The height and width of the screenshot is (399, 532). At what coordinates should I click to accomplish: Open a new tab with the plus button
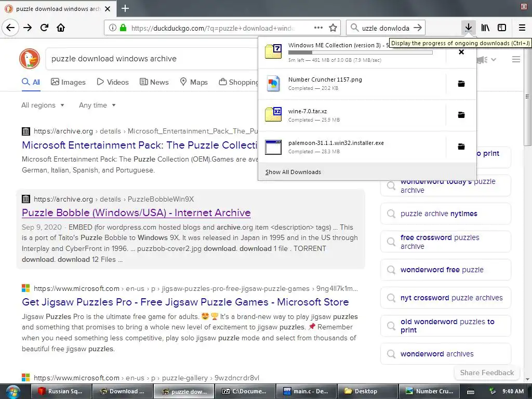click(x=125, y=8)
